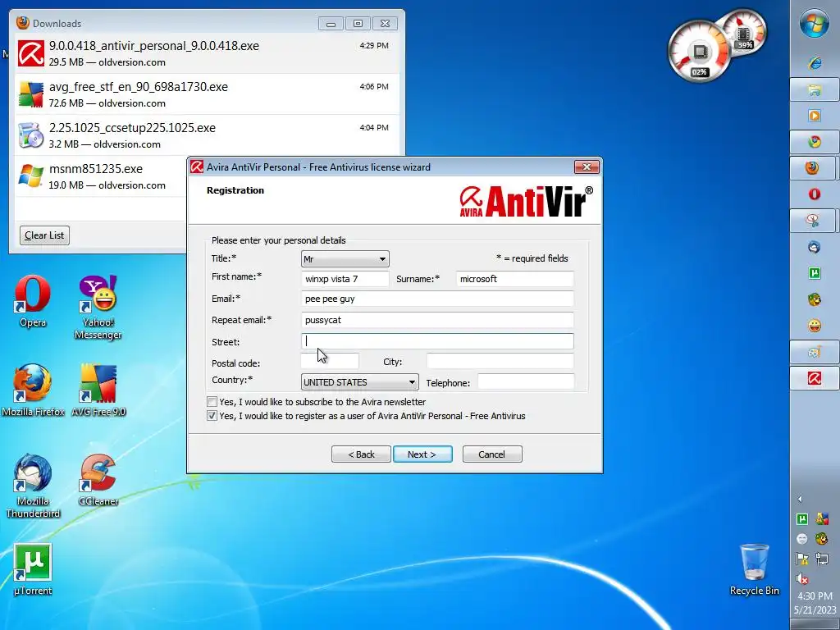The height and width of the screenshot is (630, 840).
Task: Click µTorrent icon in system tray
Action: pos(802,518)
